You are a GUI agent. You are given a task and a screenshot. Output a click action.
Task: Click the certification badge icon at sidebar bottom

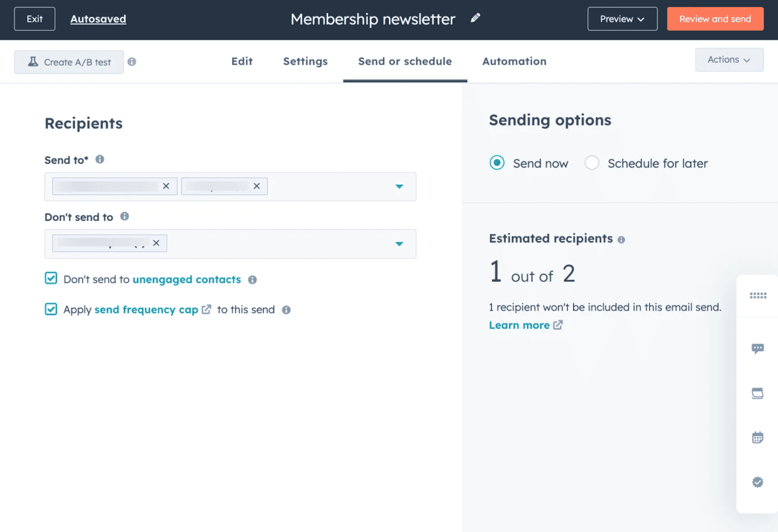point(757,482)
